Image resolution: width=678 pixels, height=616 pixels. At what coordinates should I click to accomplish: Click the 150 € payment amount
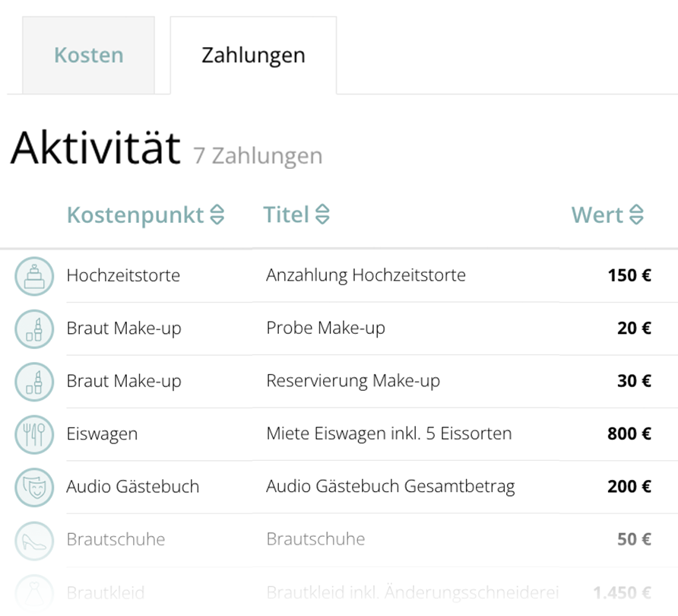(629, 275)
